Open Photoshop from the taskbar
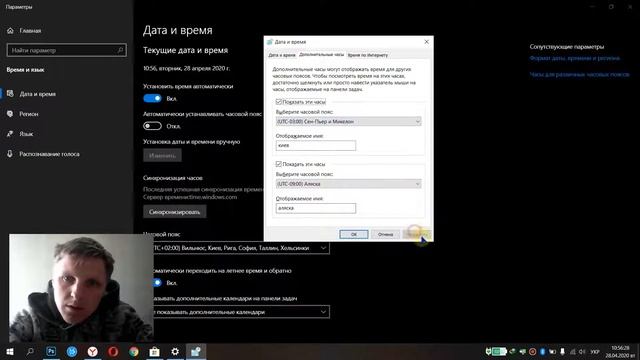 pyautogui.click(x=51, y=351)
